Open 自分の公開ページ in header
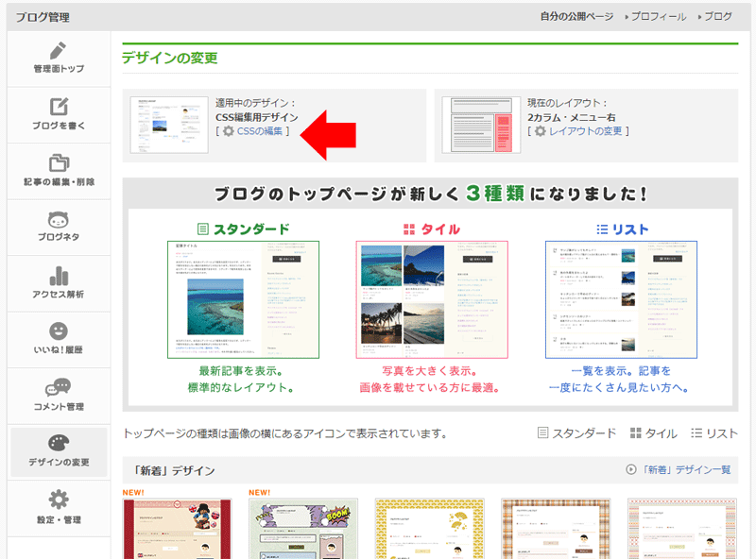The width and height of the screenshot is (756, 559). (x=576, y=17)
